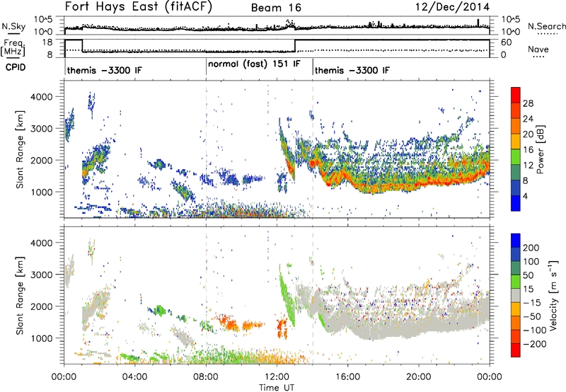This screenshot has width=566, height=392.
Task: Click 'normal (fast) 151 IF' CPID entry
Action: pyautogui.click(x=254, y=64)
